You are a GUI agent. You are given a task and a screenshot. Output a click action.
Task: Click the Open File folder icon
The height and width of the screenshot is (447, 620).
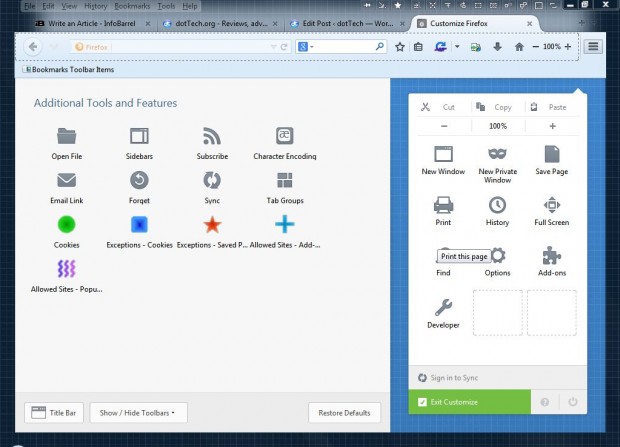67,136
